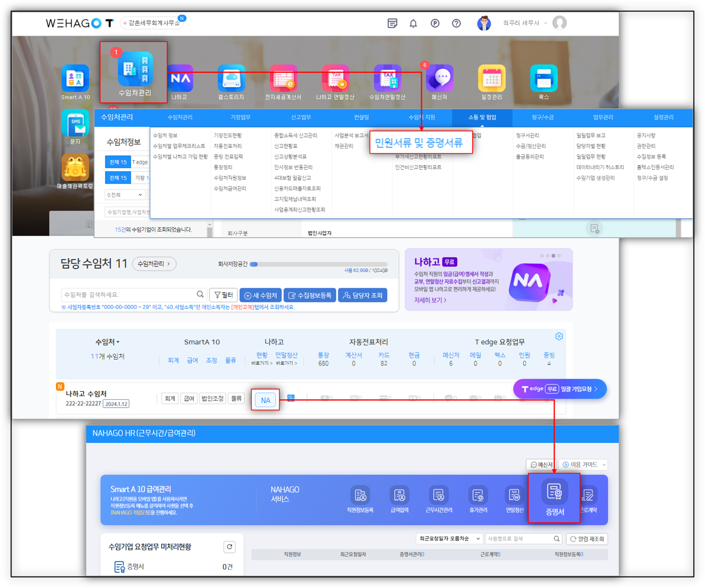This screenshot has width=705, height=588.
Task: Click the 수집정보등록 button
Action: 310,295
